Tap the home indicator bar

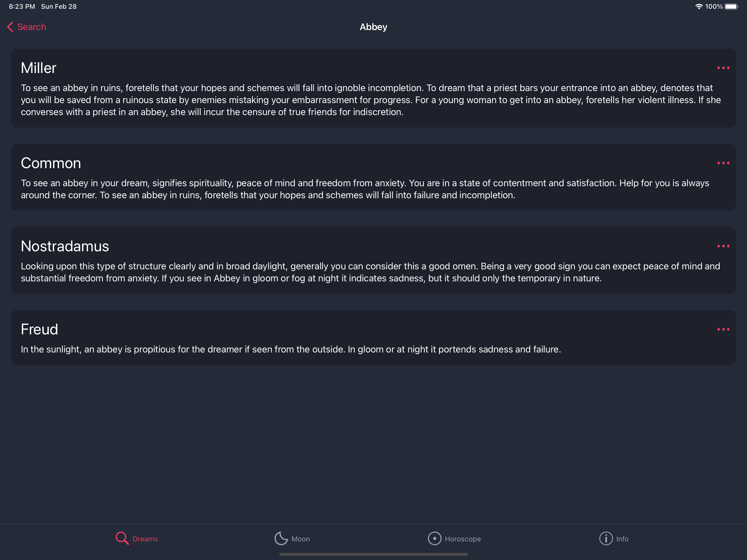(373, 554)
